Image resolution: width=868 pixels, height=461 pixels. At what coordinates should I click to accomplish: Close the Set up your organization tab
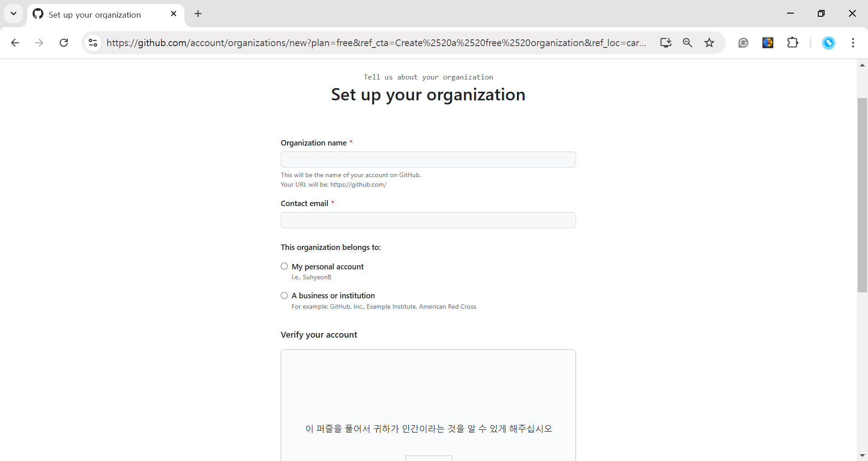click(174, 14)
